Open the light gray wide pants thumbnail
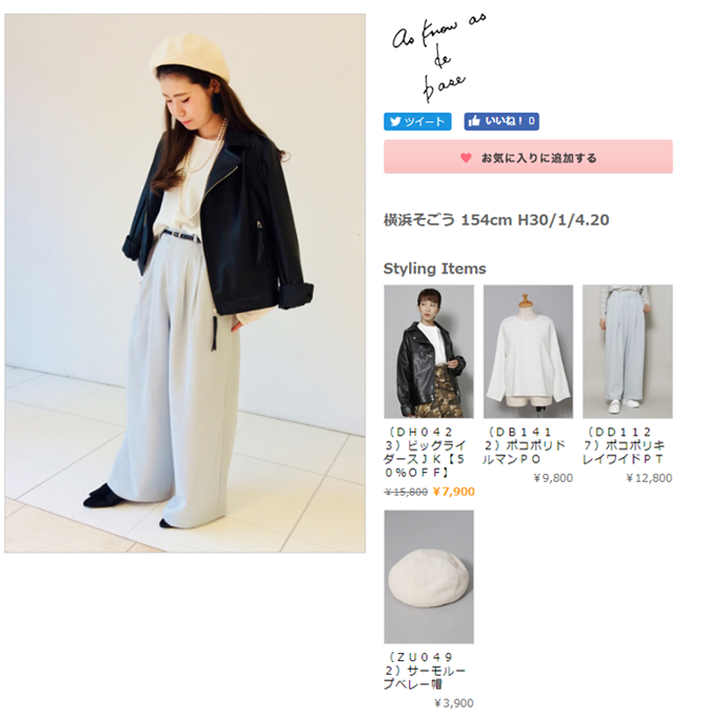 tap(628, 352)
